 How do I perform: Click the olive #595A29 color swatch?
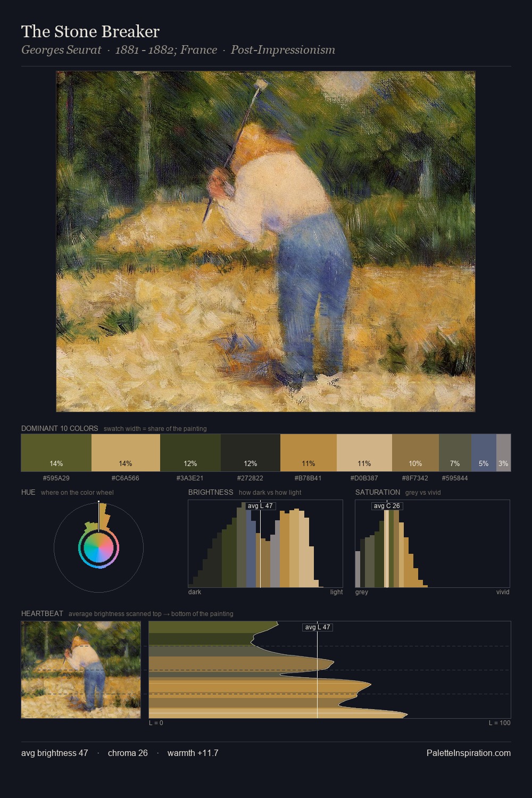click(x=56, y=453)
